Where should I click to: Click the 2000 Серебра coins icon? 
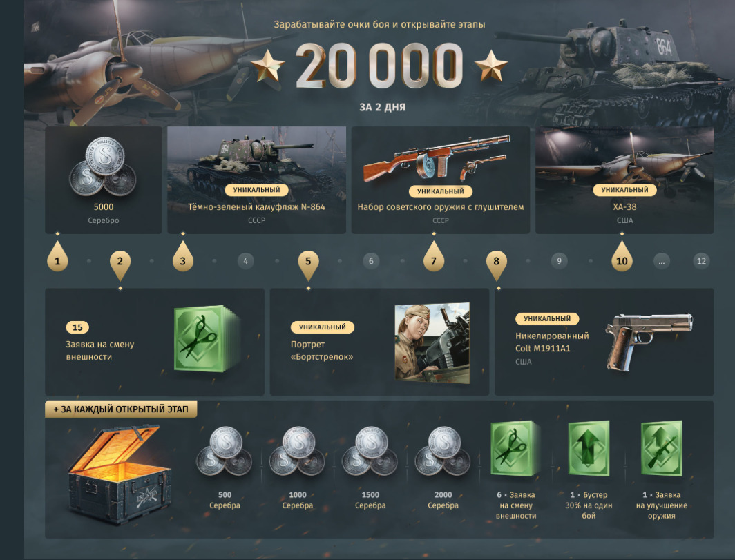click(x=443, y=452)
